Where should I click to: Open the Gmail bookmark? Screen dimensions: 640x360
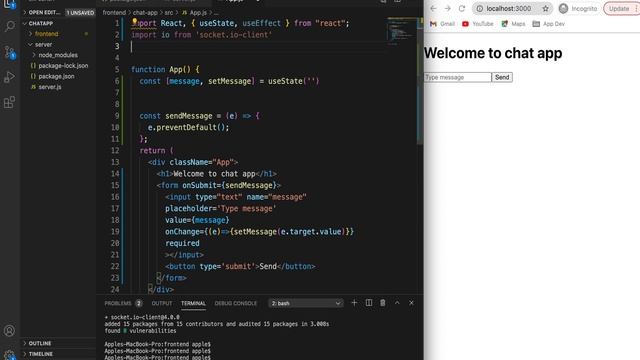pyautogui.click(x=442, y=24)
